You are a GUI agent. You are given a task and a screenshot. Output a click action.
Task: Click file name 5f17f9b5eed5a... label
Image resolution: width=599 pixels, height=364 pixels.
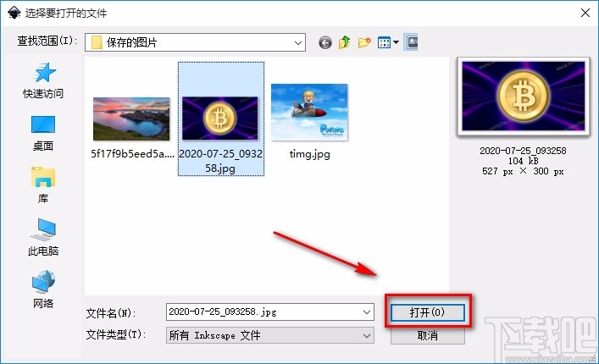pos(132,154)
